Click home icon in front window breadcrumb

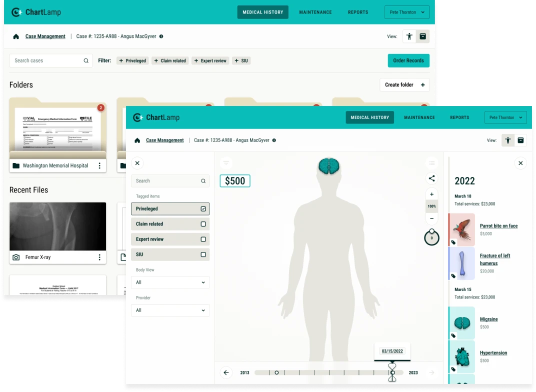tap(137, 140)
